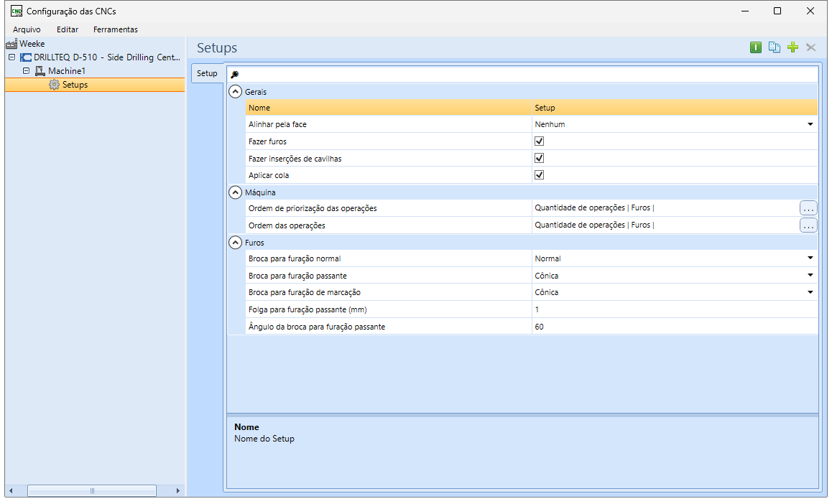Open the Editar menu
This screenshot has height=504, width=832.
[x=68, y=29]
